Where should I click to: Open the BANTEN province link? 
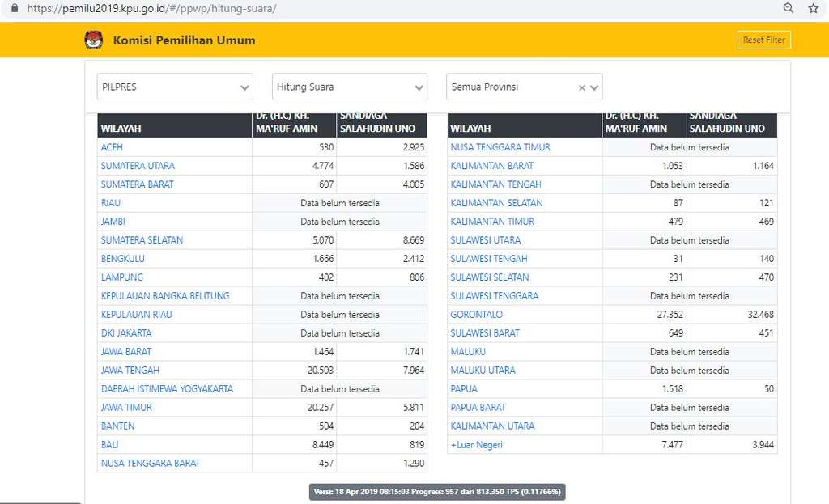click(117, 426)
